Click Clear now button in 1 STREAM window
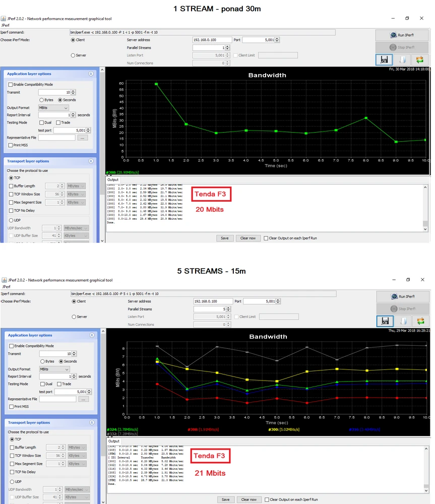The height and width of the screenshot is (504, 435). coord(248,238)
